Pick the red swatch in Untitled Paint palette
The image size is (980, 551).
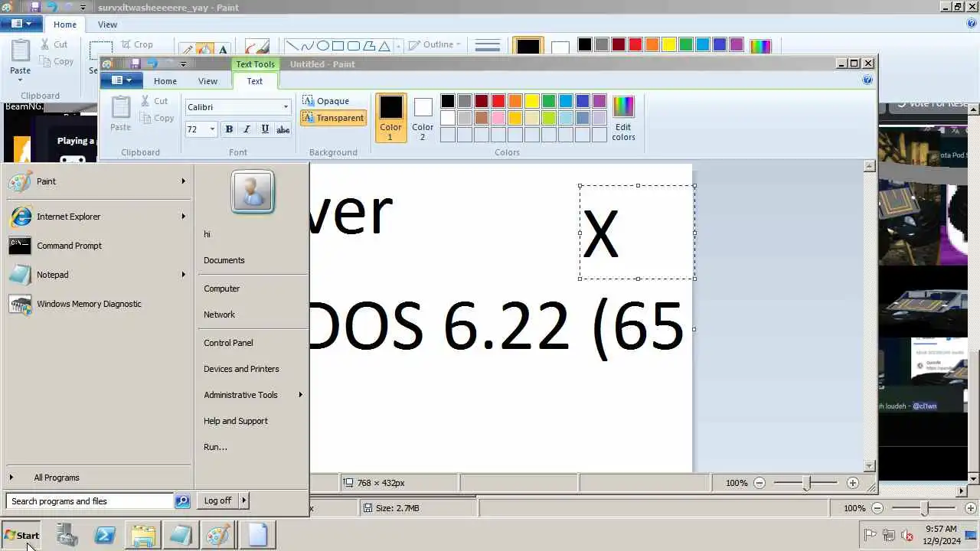click(x=498, y=101)
